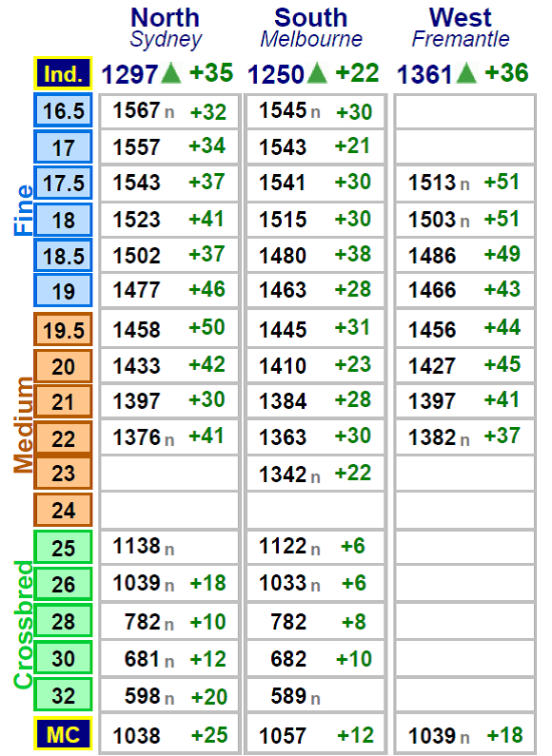Screen dimensions: 552x756
Task: Click the vertical Crossbred category label
Action: (x=23, y=625)
